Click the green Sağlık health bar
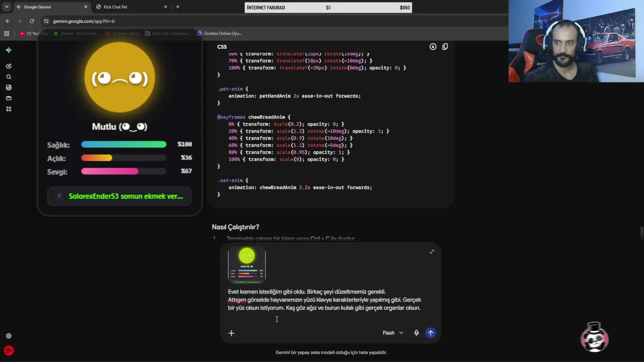The width and height of the screenshot is (644, 362). point(124,145)
